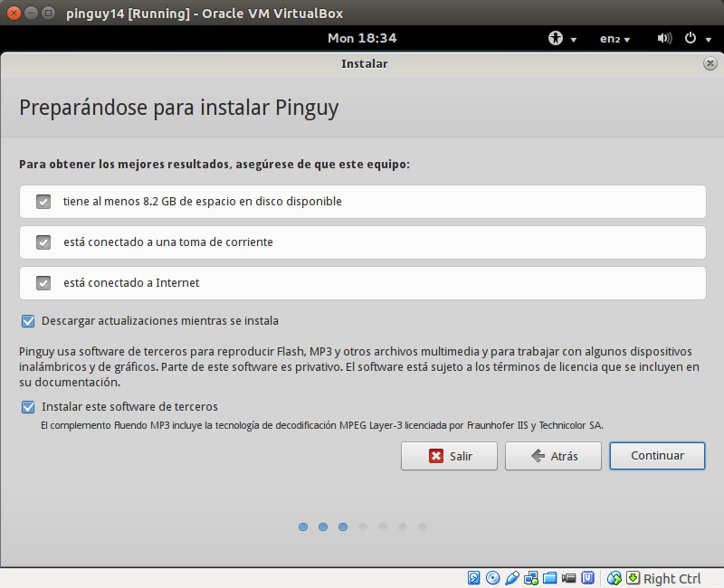Open the shared folders icon in status bar
The height and width of the screenshot is (588, 724).
point(549,578)
